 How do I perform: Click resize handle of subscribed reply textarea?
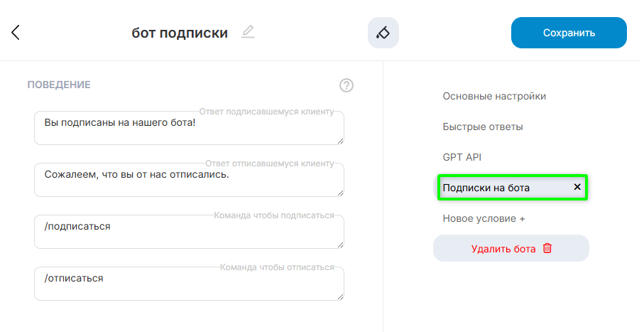[340, 141]
